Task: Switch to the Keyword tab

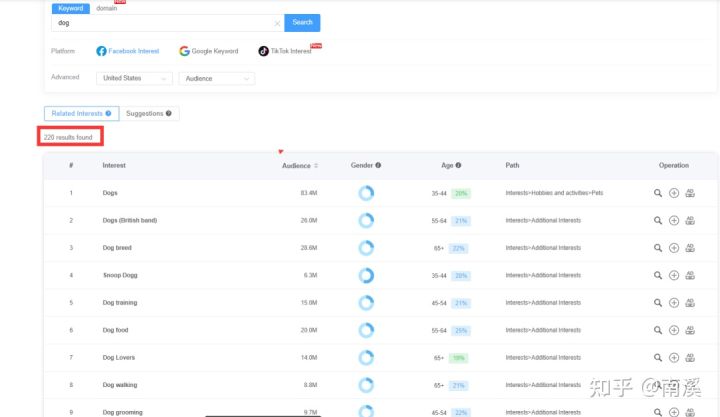Action: click(x=71, y=8)
